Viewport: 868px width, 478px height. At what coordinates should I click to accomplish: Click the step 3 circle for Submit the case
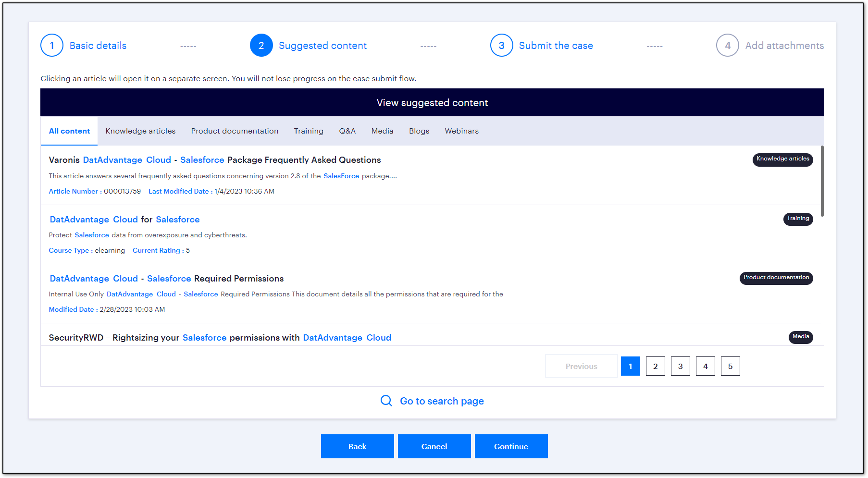click(502, 45)
